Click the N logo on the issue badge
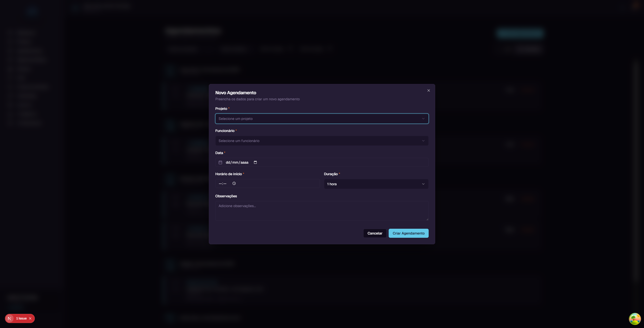644x328 pixels. tap(10, 318)
